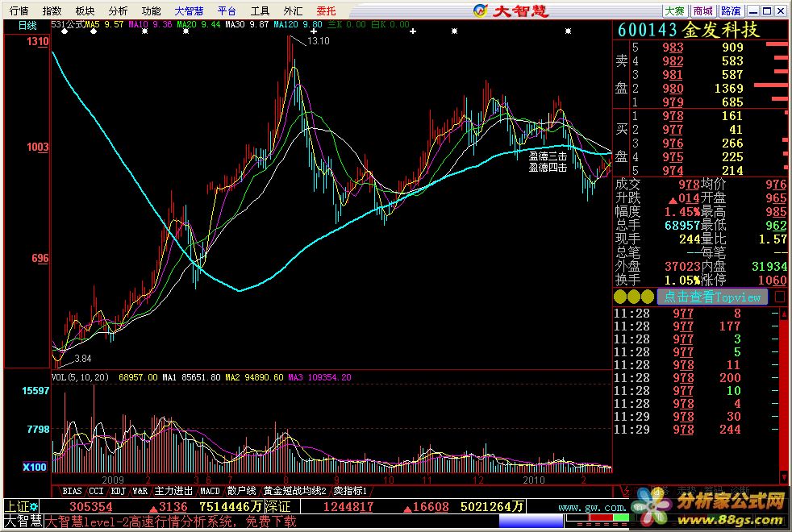Image resolution: width=792 pixels, height=532 pixels.
Task: Click the 总手 68957 value
Action: pos(682,226)
